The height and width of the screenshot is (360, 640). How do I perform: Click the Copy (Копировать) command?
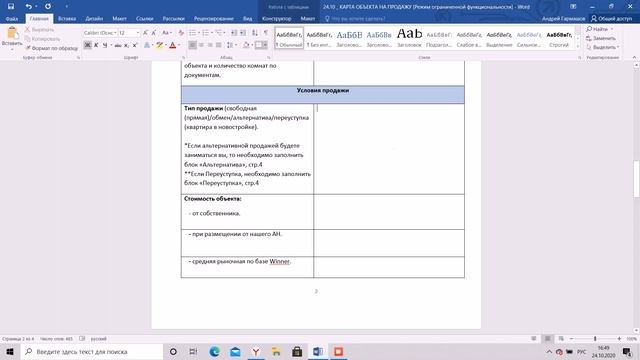(x=42, y=39)
